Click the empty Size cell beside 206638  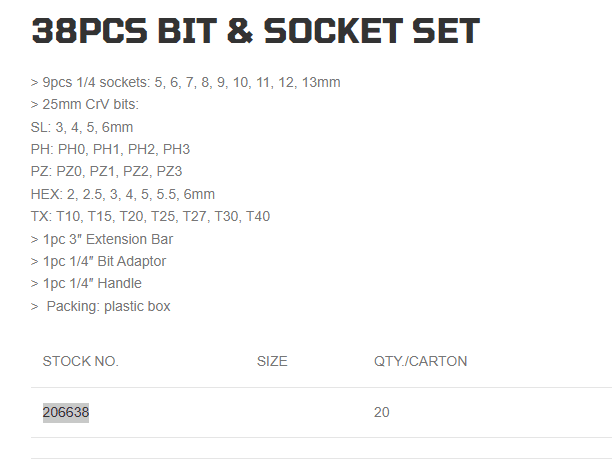click(x=272, y=412)
